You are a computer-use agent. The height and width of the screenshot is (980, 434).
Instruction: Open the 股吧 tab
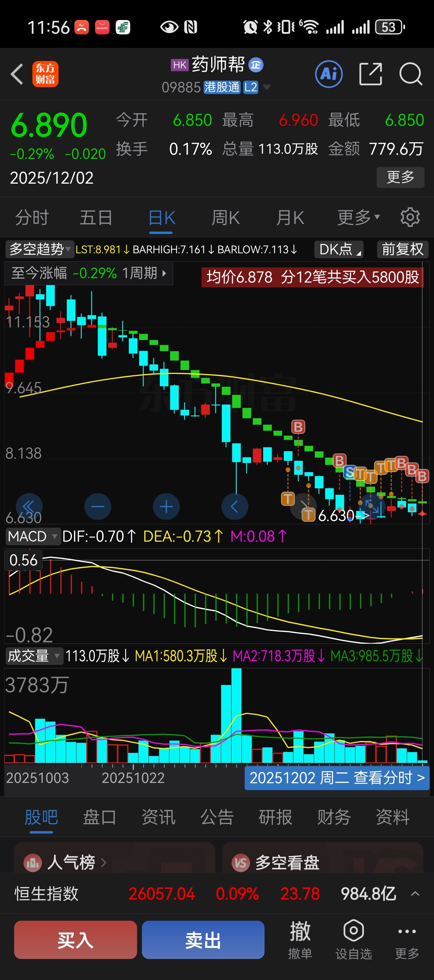(41, 817)
